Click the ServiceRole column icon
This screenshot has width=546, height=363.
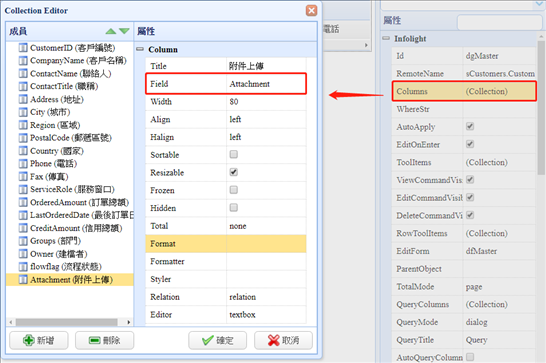coord(23,190)
